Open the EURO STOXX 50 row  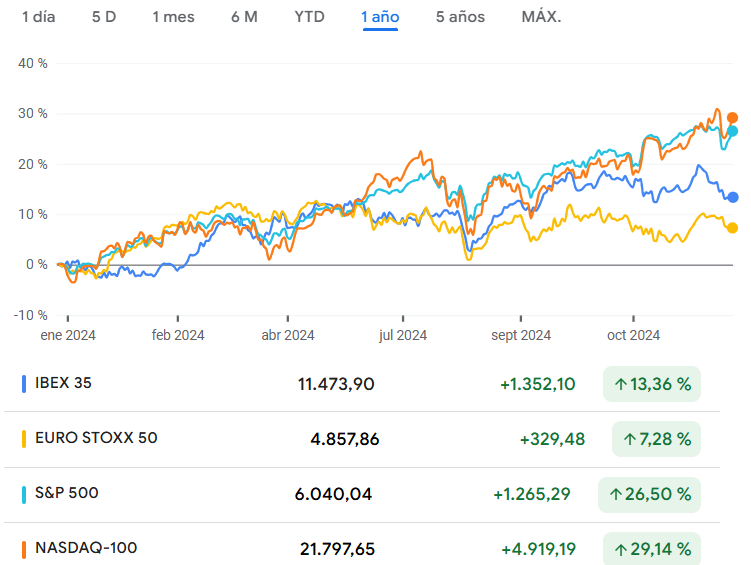pyautogui.click(x=95, y=438)
